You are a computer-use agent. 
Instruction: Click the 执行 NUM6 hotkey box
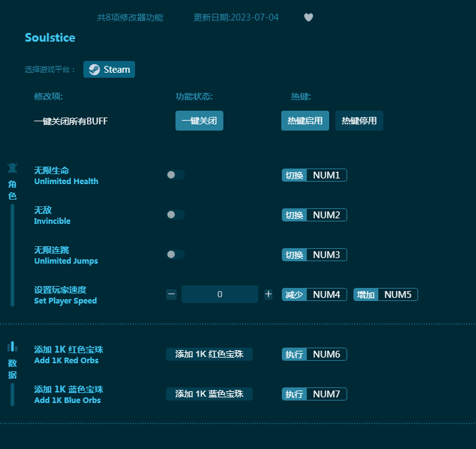tap(314, 354)
